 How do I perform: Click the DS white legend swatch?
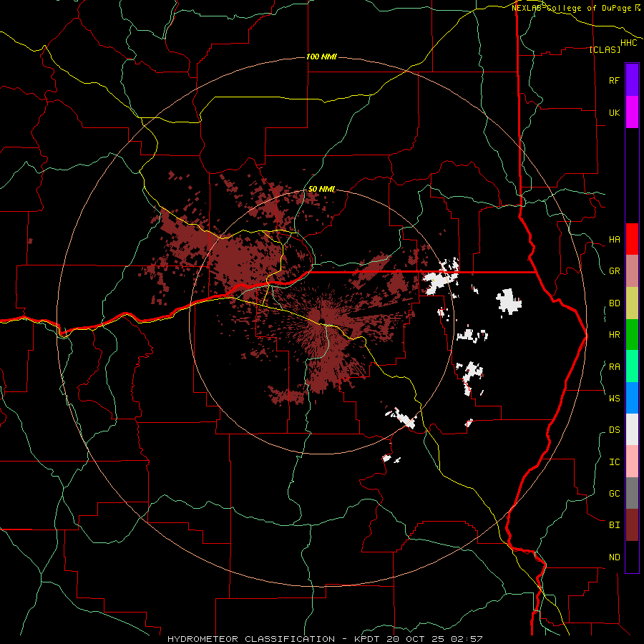tap(632, 429)
